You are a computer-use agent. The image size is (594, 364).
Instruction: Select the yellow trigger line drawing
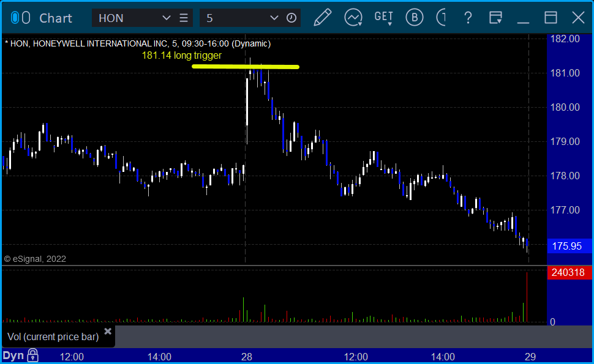click(x=246, y=67)
